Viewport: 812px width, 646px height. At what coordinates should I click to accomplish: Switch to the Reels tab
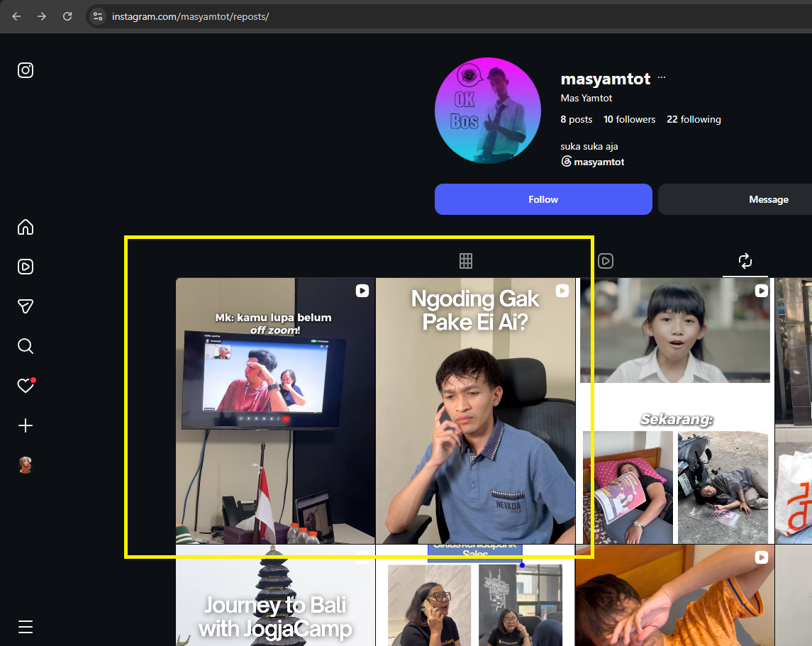click(606, 261)
